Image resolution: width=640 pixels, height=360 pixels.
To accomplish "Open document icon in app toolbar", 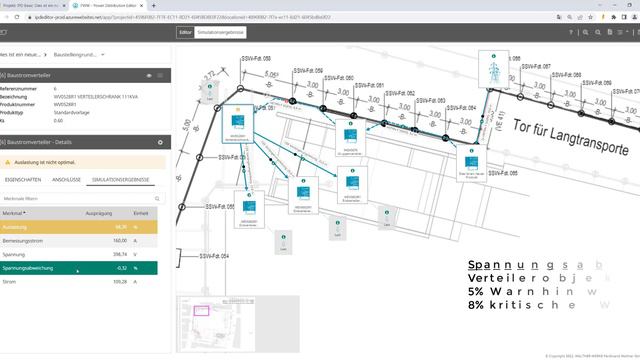I will 610,32.
